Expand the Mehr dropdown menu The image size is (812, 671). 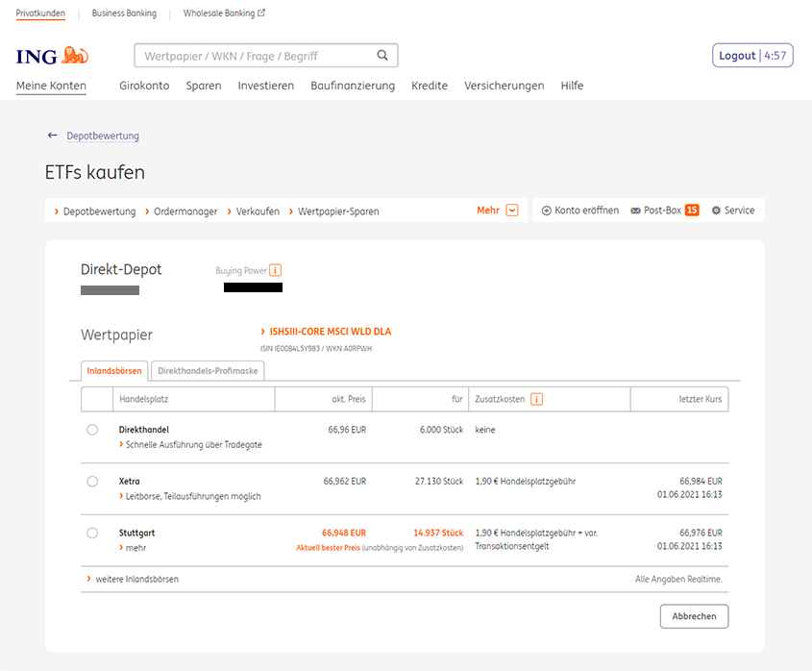[x=511, y=211]
